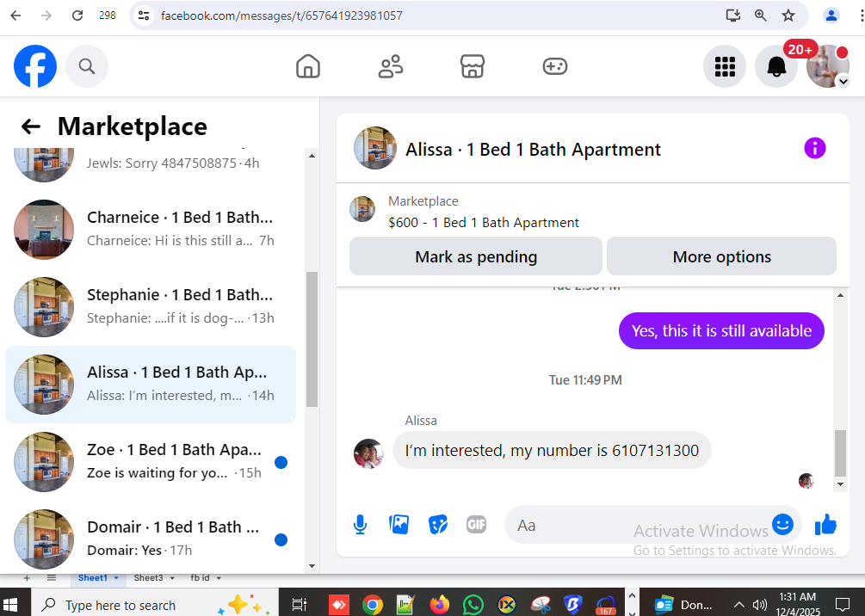Bookmark this page with the star
The height and width of the screenshot is (616, 865).
tap(788, 15)
